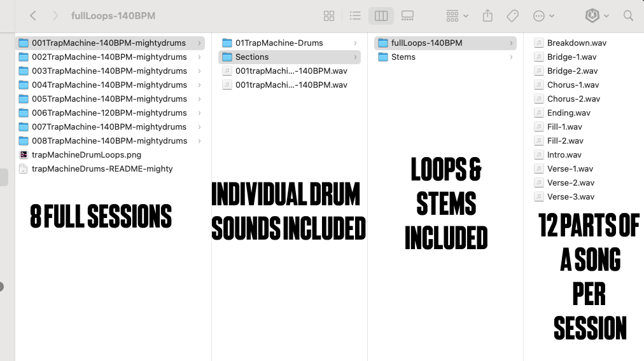Screen dimensions: 644x361
Task: Select the Chorus-2.wav audio file
Action: (x=573, y=99)
